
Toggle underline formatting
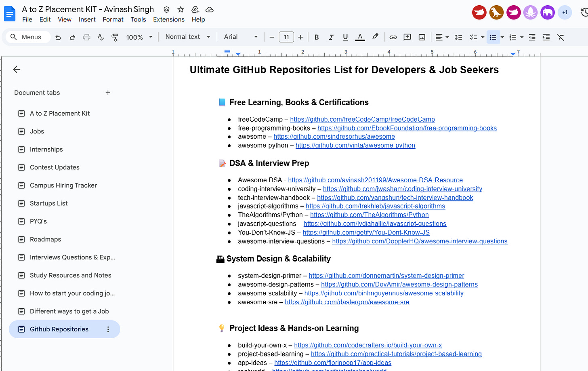click(x=345, y=37)
